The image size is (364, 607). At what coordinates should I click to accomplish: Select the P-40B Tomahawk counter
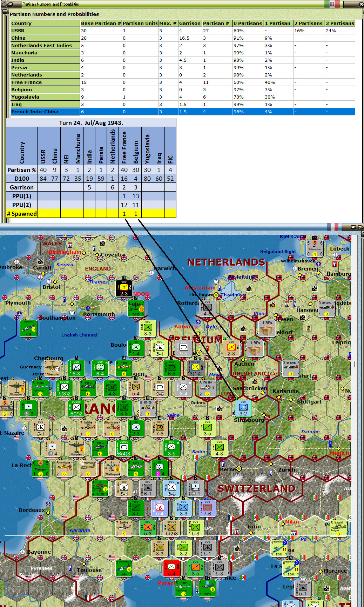[124, 369]
